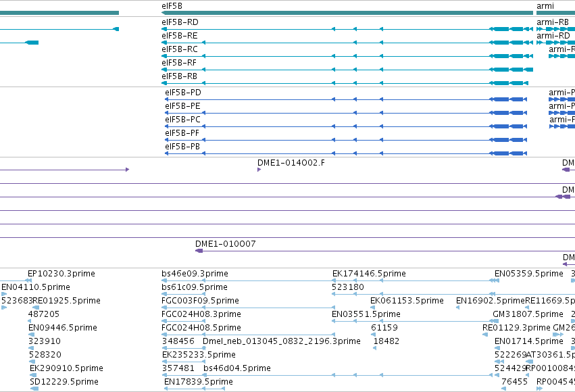575x392 pixels.
Task: Click the 524429 feature label
Action: 510,368
